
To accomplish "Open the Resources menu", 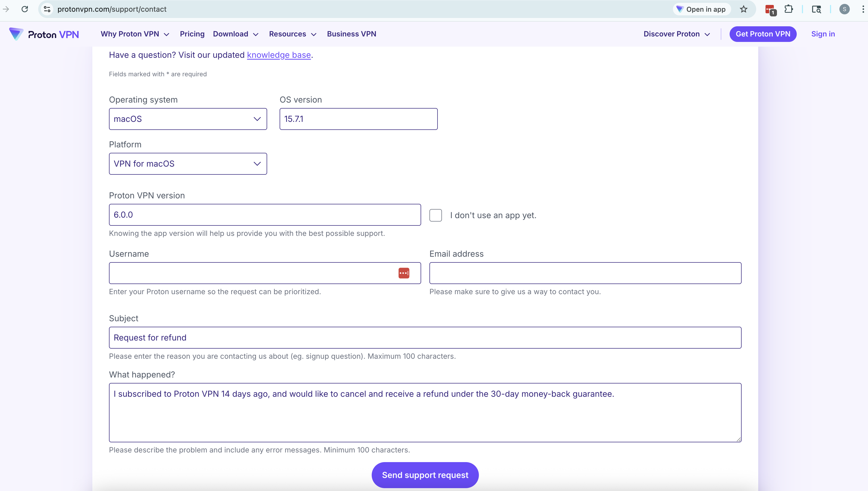I will (292, 34).
